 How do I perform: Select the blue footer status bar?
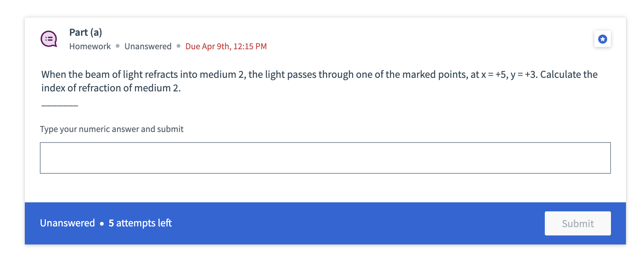coord(322,223)
